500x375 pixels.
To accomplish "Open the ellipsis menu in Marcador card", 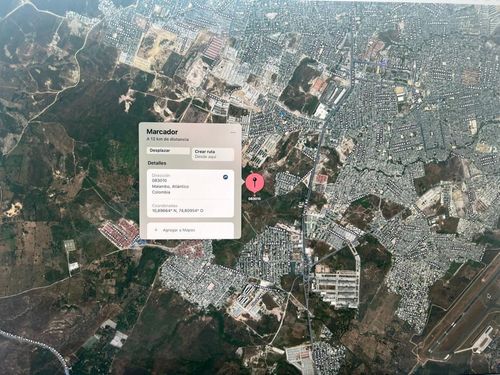I will pos(233,132).
